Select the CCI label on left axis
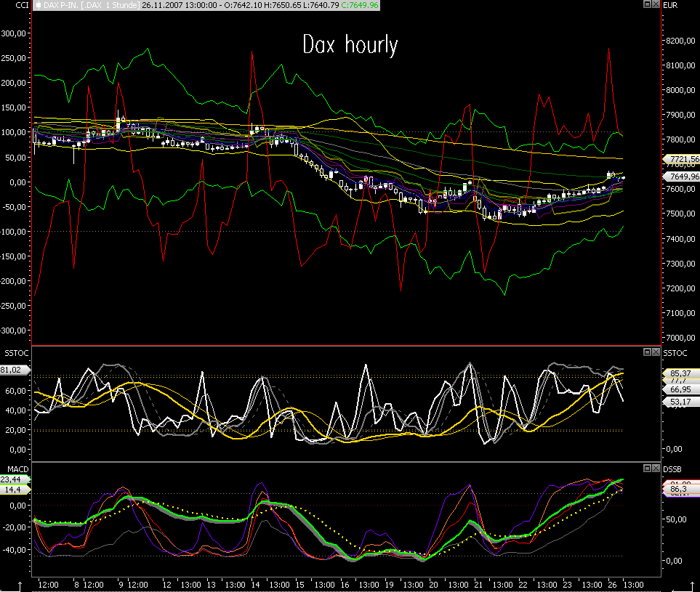 [x=22, y=5]
